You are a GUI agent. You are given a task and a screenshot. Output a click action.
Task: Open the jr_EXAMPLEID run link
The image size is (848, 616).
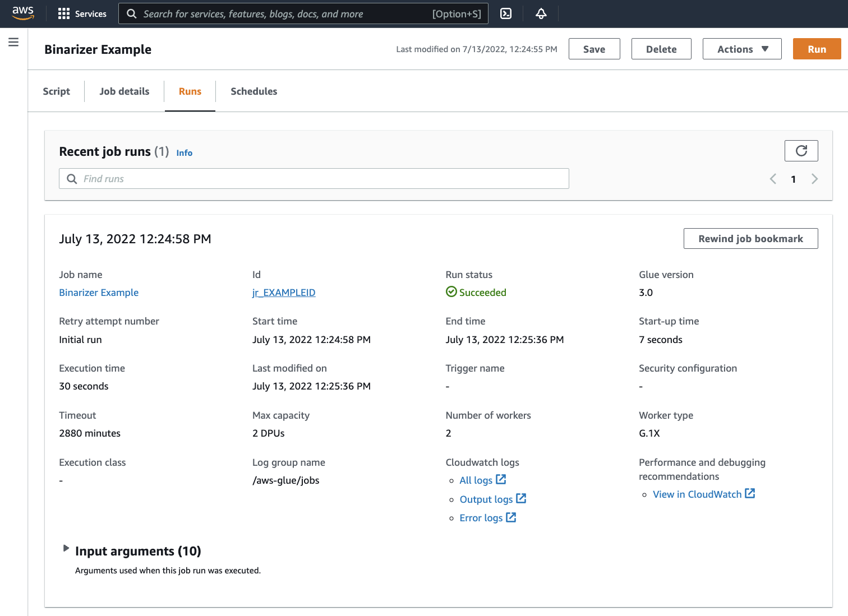(284, 293)
